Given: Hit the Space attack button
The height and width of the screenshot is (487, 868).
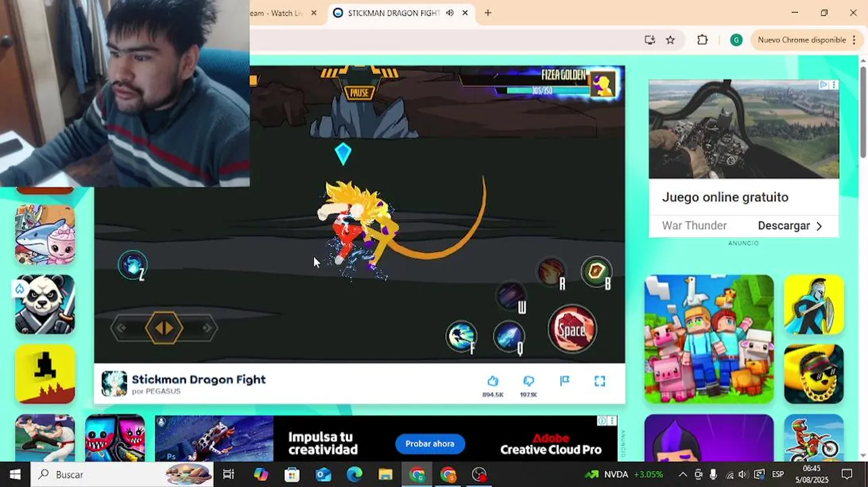Looking at the screenshot, I should (x=572, y=329).
